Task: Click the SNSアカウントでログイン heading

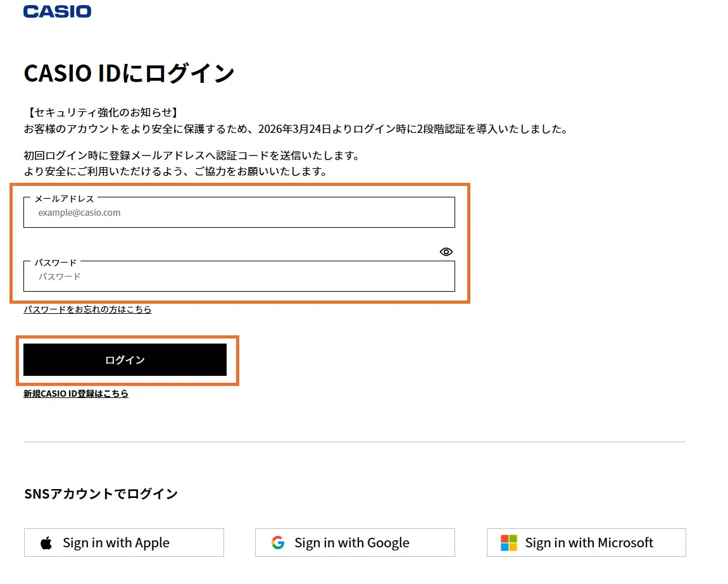Action: click(x=101, y=494)
